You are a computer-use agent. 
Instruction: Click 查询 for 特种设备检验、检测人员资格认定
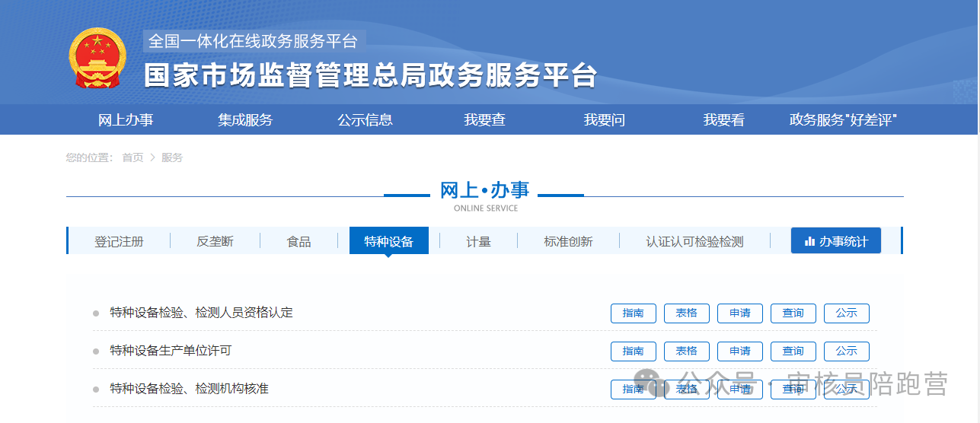tap(793, 313)
